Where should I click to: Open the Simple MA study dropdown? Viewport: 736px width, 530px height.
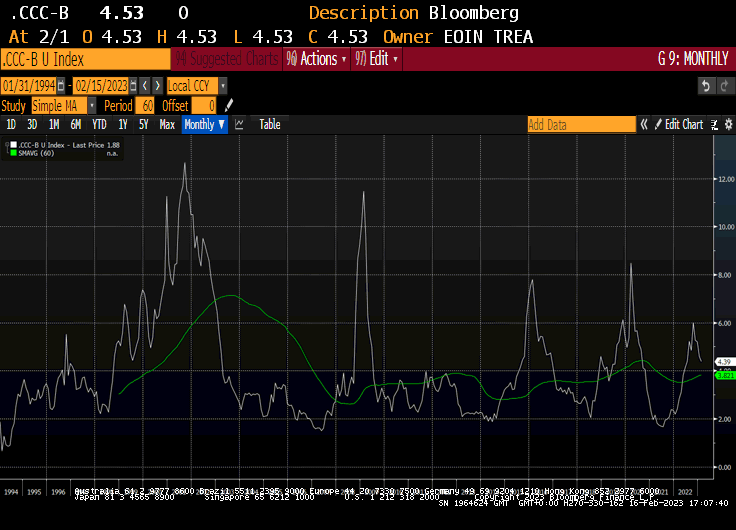[x=92, y=105]
